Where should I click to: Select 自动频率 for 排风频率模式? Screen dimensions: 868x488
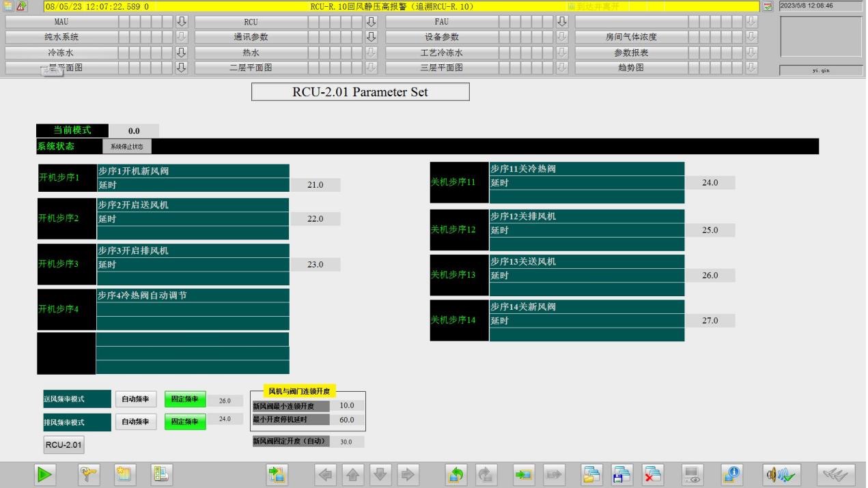(135, 422)
